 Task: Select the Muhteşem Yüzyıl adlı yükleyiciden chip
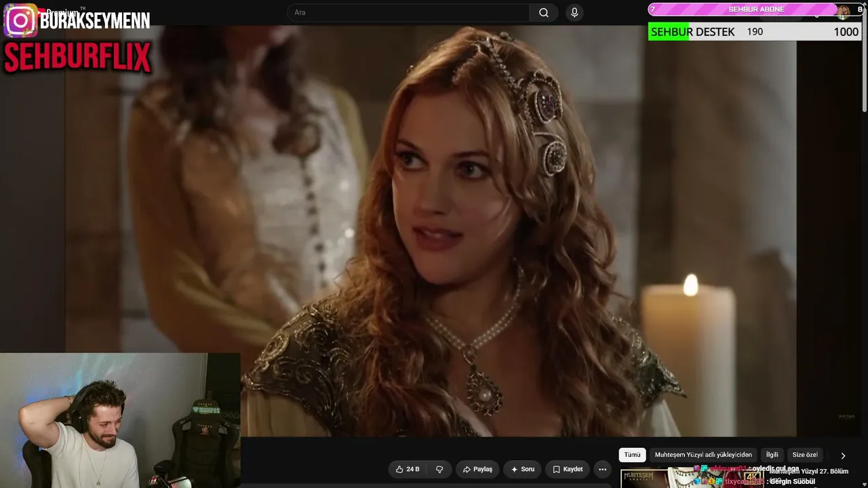[703, 455]
